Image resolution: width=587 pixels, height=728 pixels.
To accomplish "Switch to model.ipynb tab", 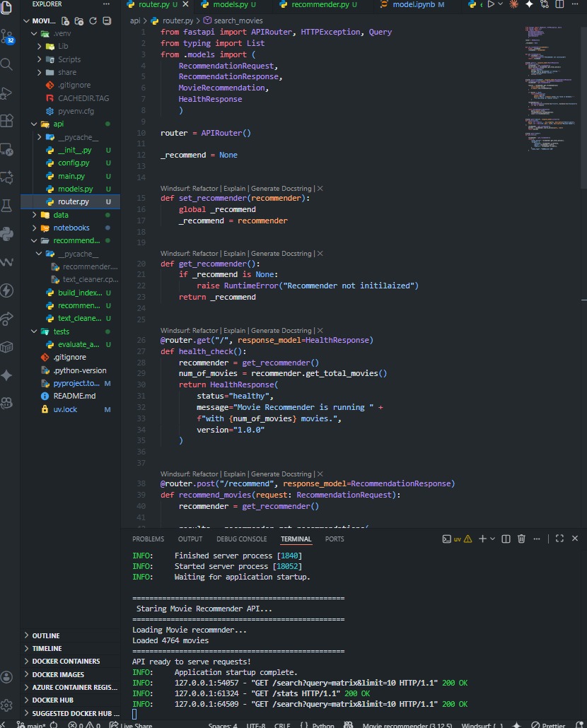I will (414, 4).
